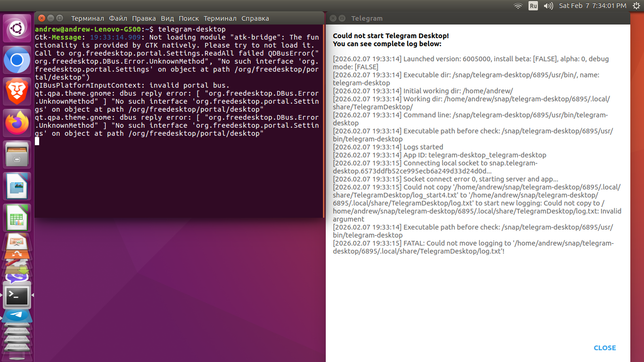Image resolution: width=644 pixels, height=362 pixels.
Task: Click CLOSE in the Telegram error dialog
Action: (x=605, y=348)
